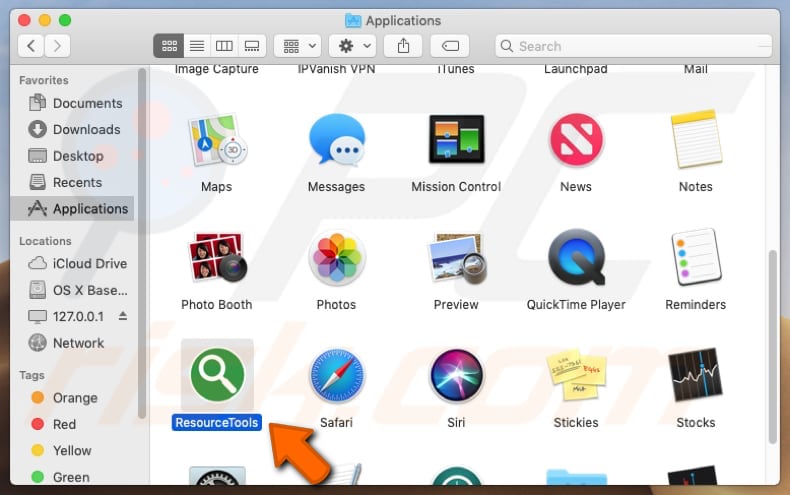Viewport: 790px width, 495px height.
Task: Switch to list view mode
Action: tap(197, 45)
